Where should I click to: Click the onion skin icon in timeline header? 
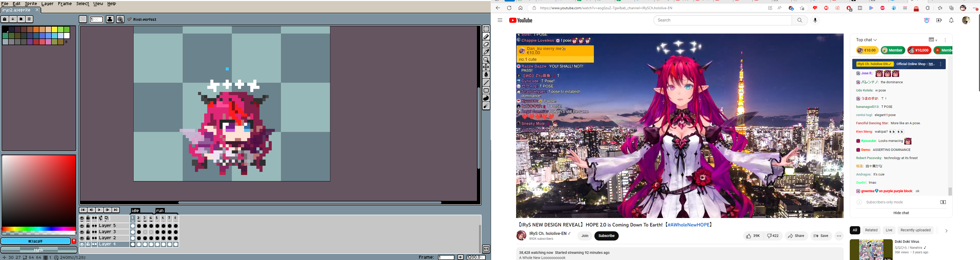[107, 219]
